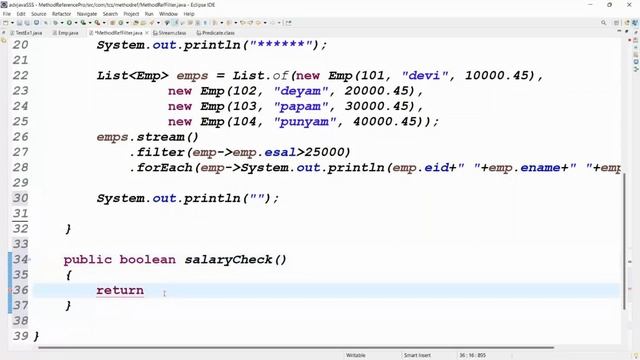Switch to the Emp.java editor tab
This screenshot has width=640, height=360.
(x=65, y=33)
